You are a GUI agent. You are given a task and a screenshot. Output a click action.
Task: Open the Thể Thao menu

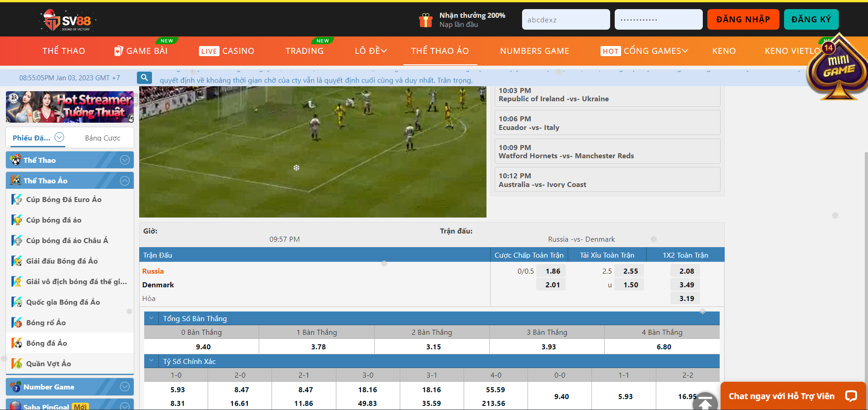(64, 51)
